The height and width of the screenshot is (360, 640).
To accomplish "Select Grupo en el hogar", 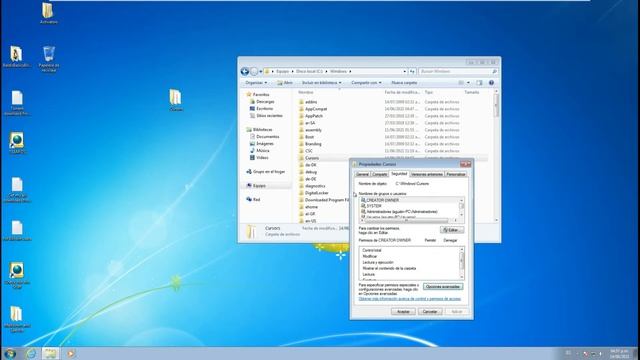I will click(269, 172).
